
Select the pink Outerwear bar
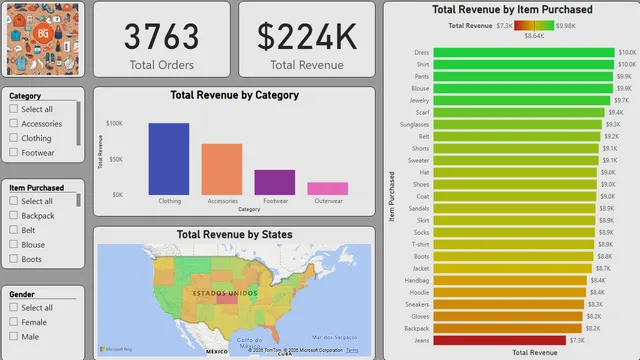click(x=328, y=189)
